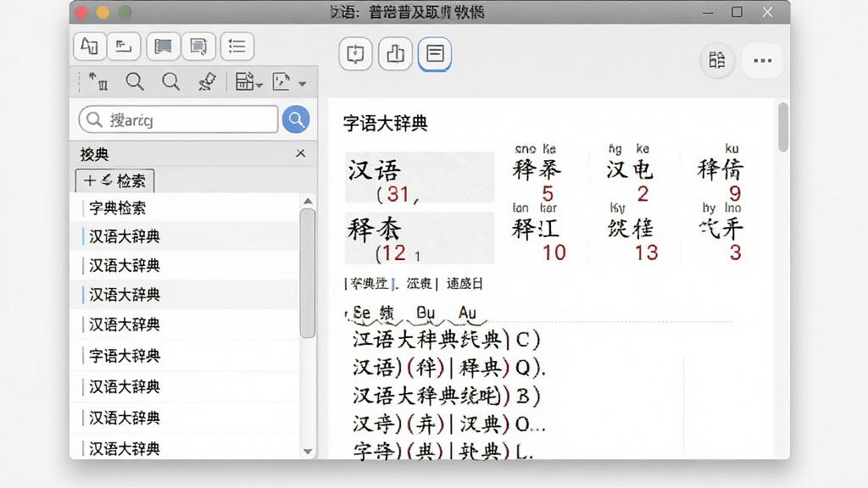Click the sidebar list scroll-up arrow

click(308, 201)
